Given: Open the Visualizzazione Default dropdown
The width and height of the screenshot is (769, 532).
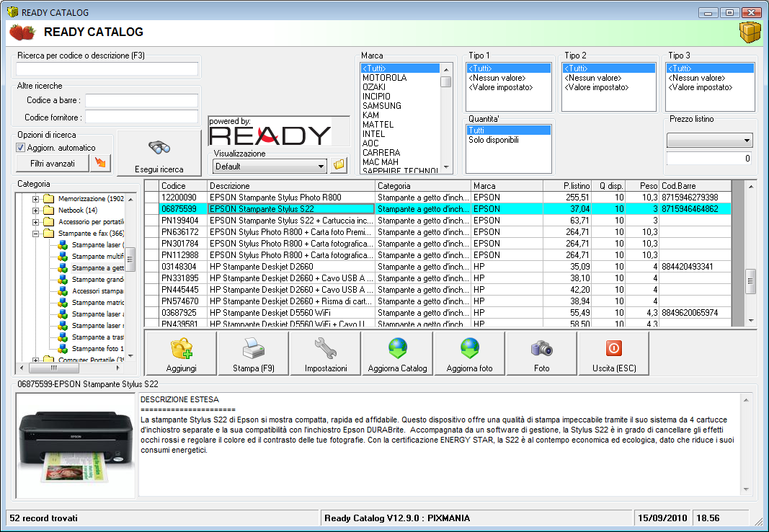Looking at the screenshot, I should [321, 167].
